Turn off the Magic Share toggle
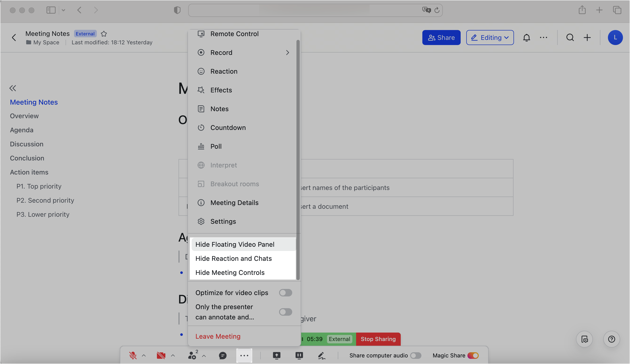The height and width of the screenshot is (364, 630). 473,355
